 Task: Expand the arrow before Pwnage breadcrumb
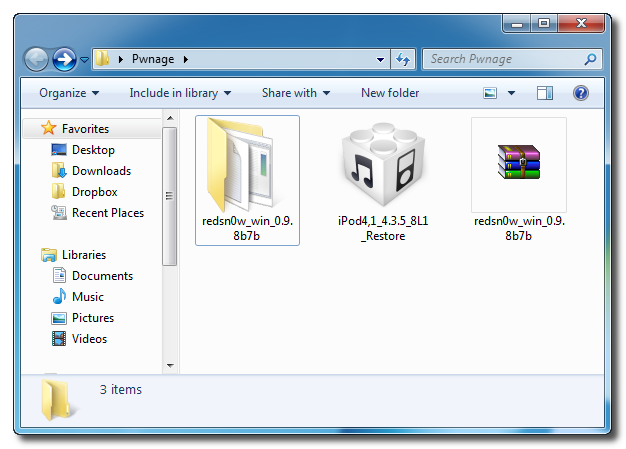click(121, 59)
